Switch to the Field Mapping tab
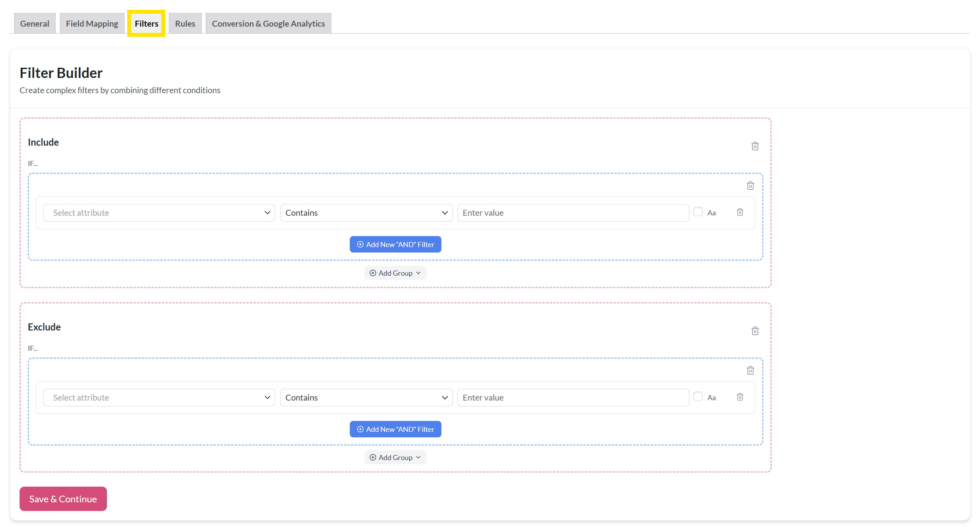This screenshot has width=980, height=527. pos(92,23)
